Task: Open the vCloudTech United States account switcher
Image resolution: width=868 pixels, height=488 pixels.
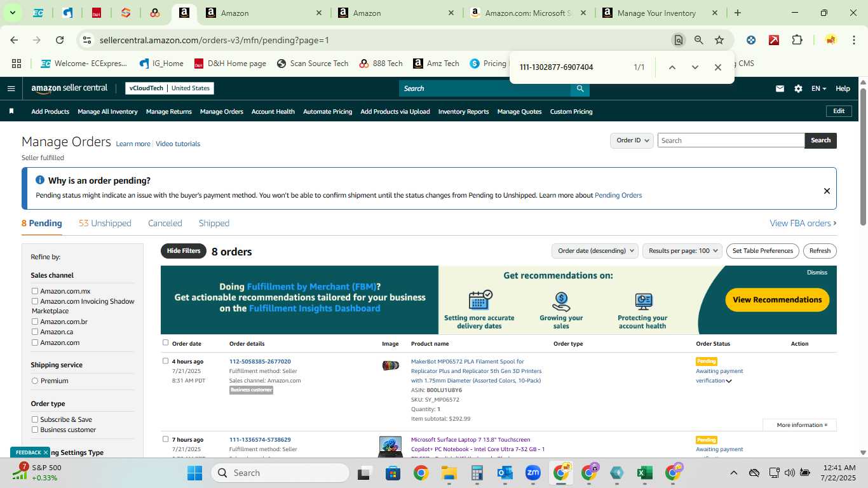Action: click(x=170, y=88)
